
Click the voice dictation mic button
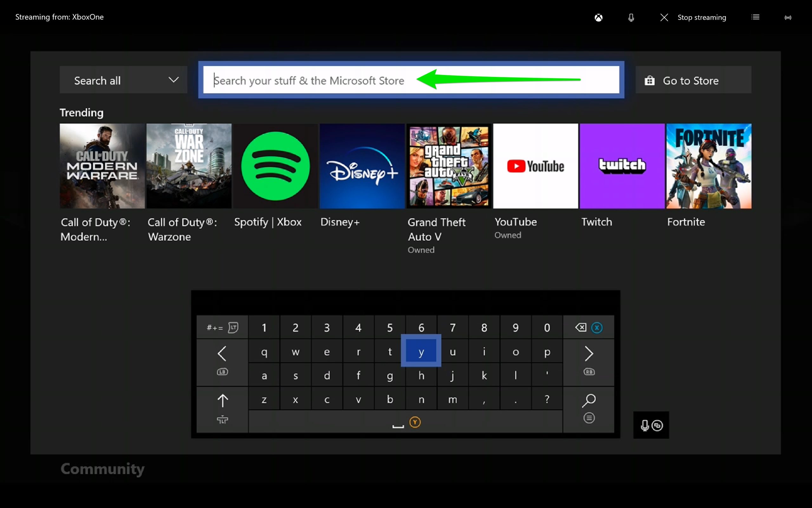(x=651, y=425)
